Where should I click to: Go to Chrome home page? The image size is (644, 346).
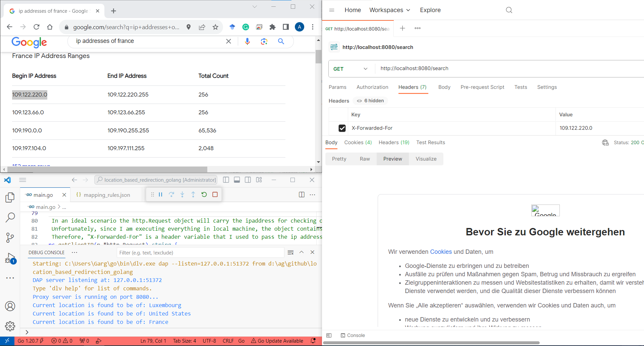click(x=50, y=27)
